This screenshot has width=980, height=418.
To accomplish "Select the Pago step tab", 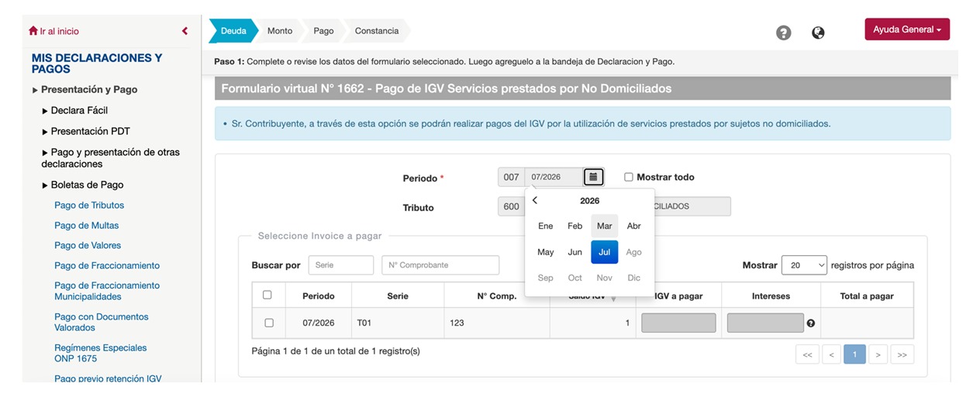I will pos(323,31).
